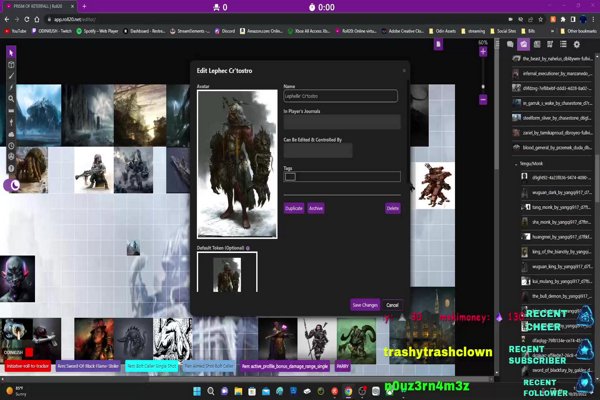The height and width of the screenshot is (400, 600).
Task: Click Save Changes button
Action: [365, 305]
